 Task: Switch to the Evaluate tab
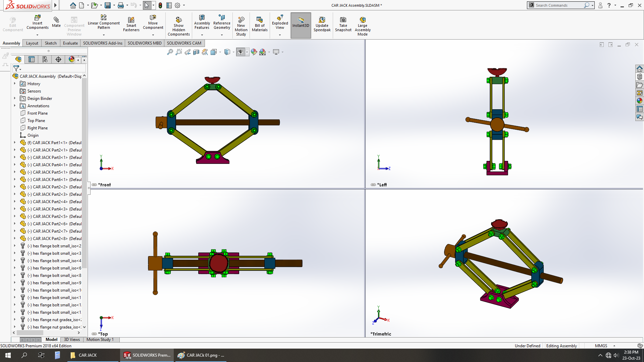pyautogui.click(x=70, y=43)
